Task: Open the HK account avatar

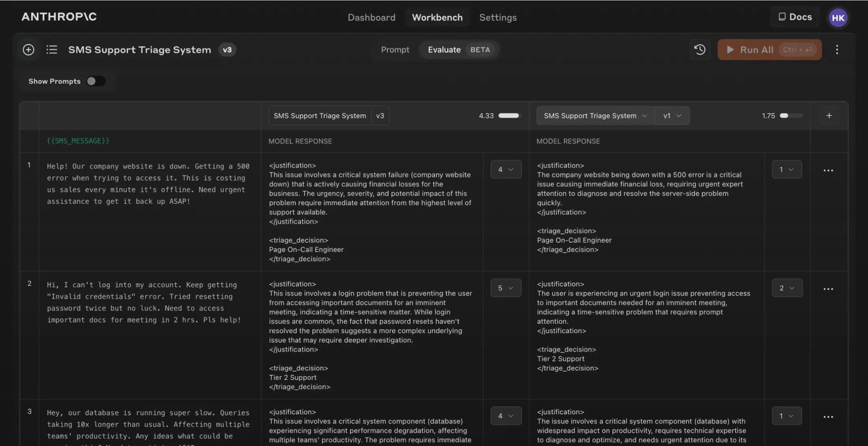Action: (838, 17)
